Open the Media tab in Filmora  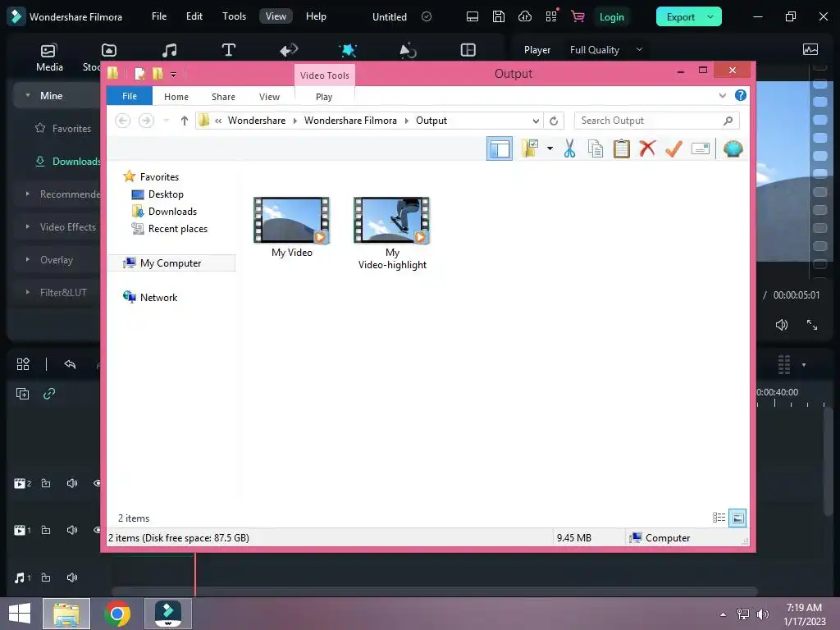pyautogui.click(x=48, y=57)
